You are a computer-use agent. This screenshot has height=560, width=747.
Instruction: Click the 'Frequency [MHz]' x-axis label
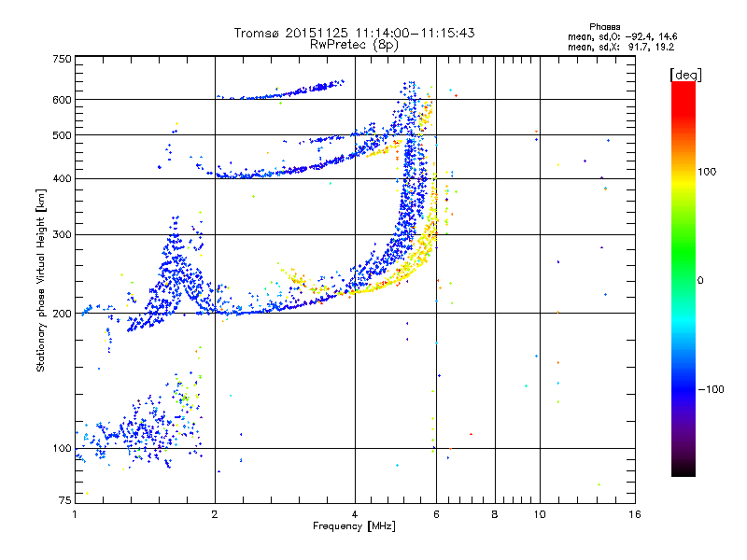pos(354,526)
